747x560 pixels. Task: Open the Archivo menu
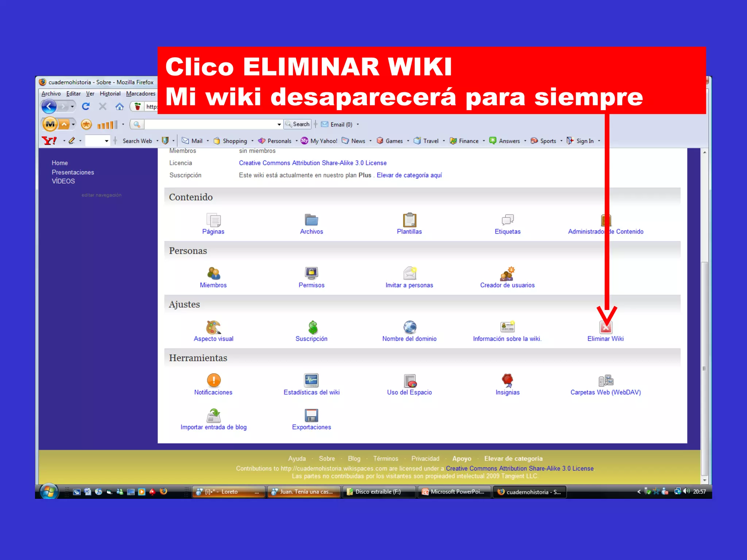point(51,94)
